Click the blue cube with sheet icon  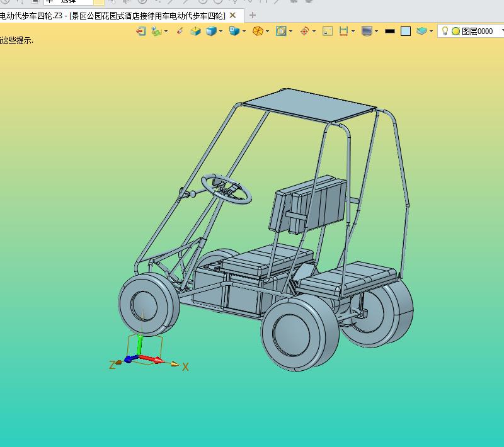[234, 31]
